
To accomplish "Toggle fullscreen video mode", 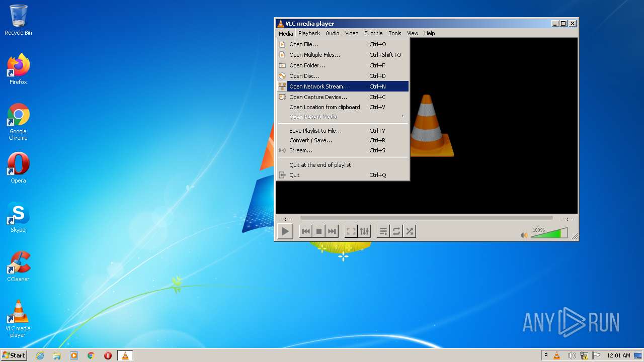I will point(351,231).
